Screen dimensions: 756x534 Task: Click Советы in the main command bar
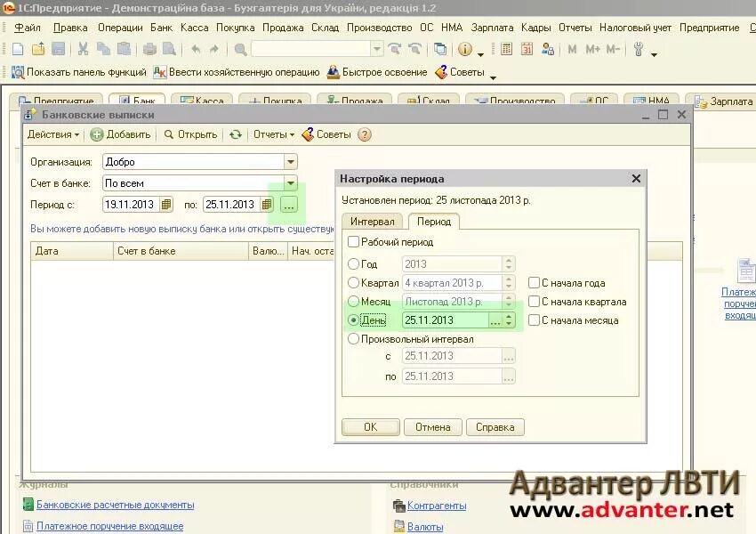click(460, 72)
